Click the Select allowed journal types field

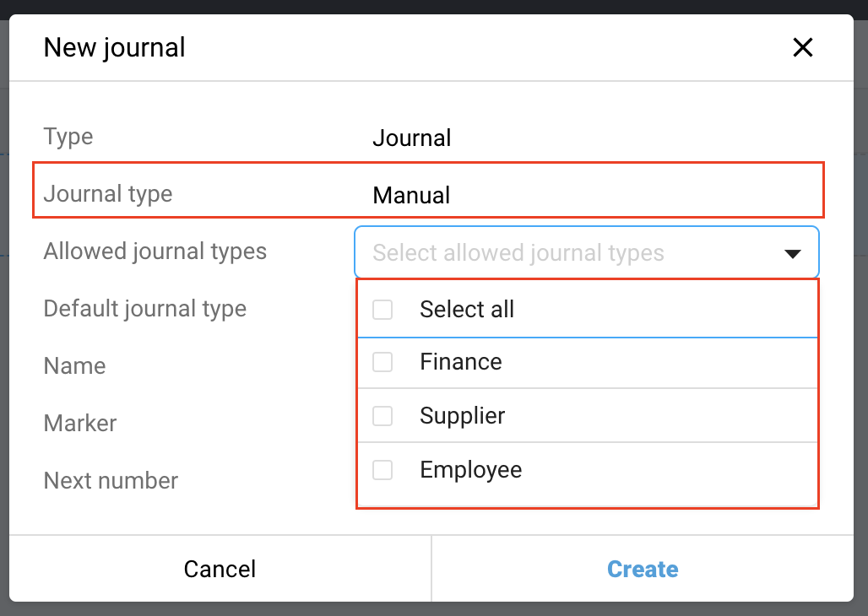586,252
